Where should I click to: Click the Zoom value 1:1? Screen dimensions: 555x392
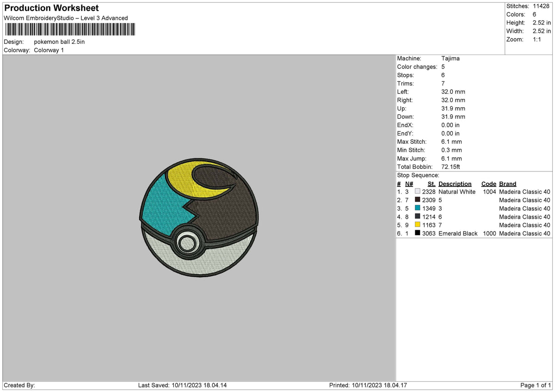tap(538, 39)
